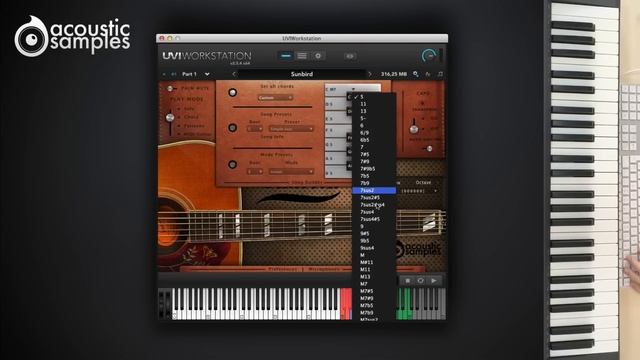
Task: Open the Octave dropdown
Action: tap(420, 191)
